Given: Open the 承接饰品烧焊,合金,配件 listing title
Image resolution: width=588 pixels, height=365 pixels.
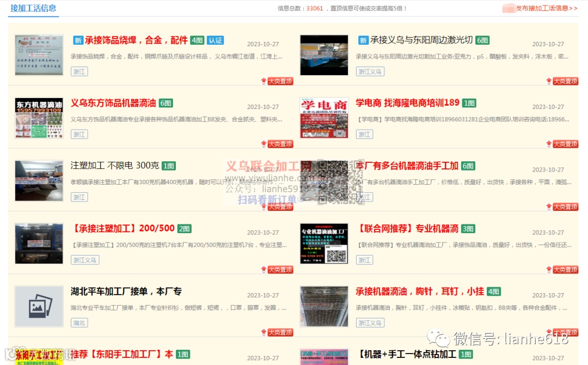Looking at the screenshot, I should tap(136, 40).
